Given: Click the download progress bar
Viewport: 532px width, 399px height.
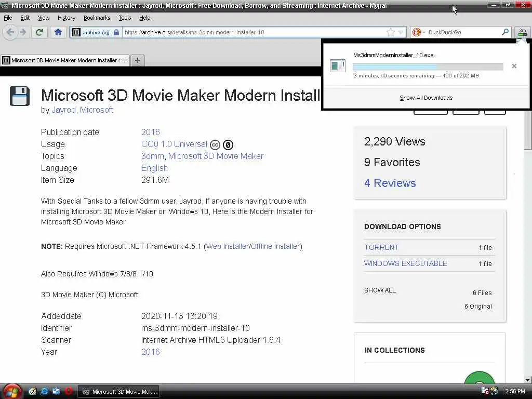Looking at the screenshot, I should pyautogui.click(x=428, y=66).
